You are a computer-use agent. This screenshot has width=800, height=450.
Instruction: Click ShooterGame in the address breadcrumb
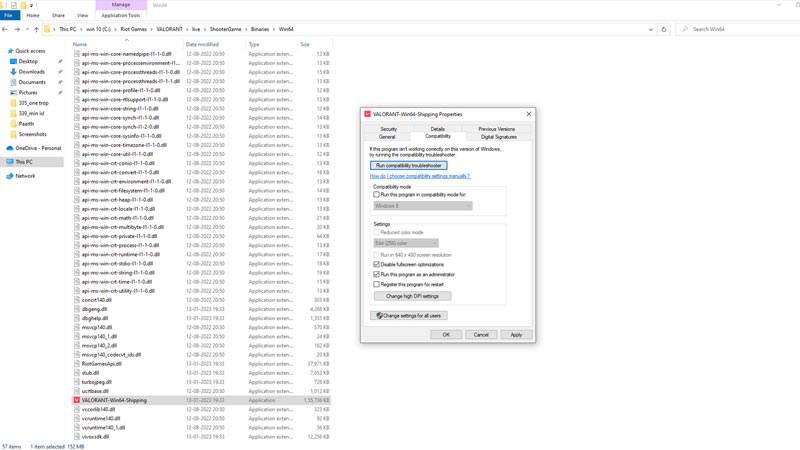[226, 29]
